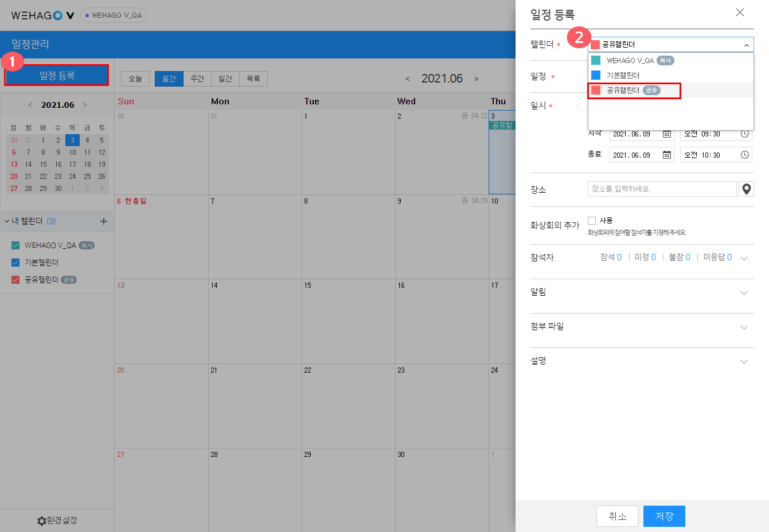The height and width of the screenshot is (532, 769).
Task: Go to previous month in mini calendar
Action: 30,105
